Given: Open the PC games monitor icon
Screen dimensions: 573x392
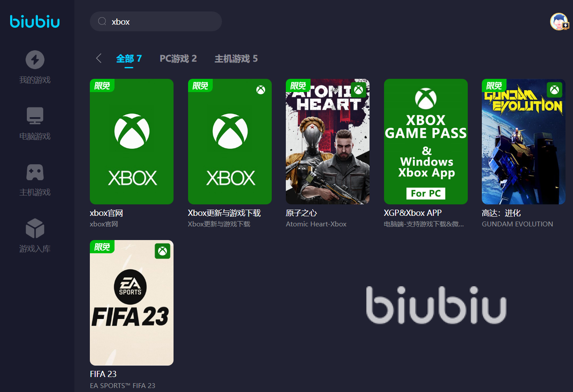Looking at the screenshot, I should pos(35,116).
